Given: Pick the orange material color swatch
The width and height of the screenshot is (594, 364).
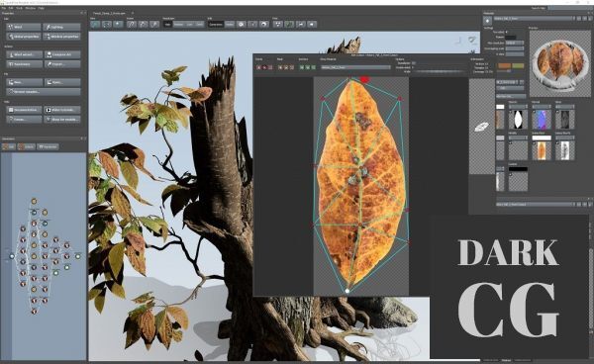Looking at the screenshot, I should [x=504, y=66].
